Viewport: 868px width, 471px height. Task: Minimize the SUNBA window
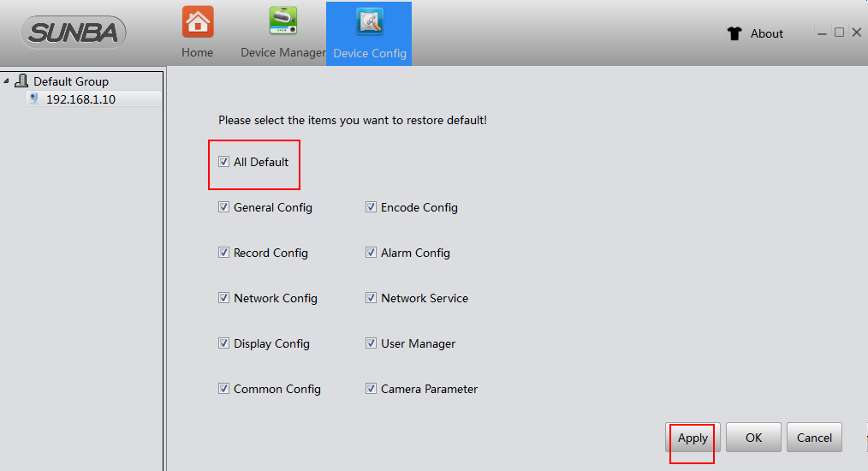822,33
